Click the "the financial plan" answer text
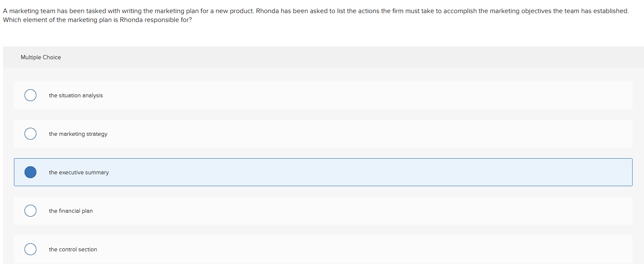644x264 pixels. pos(71,211)
